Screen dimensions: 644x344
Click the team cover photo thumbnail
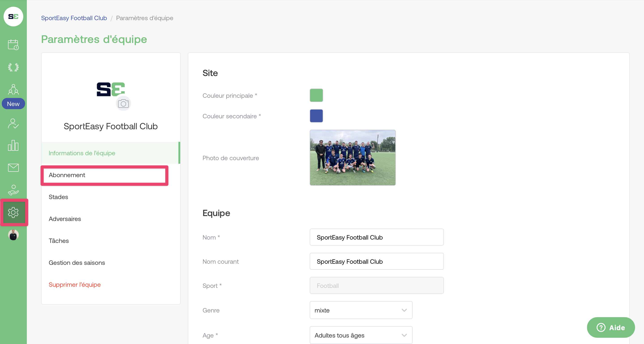pyautogui.click(x=352, y=157)
